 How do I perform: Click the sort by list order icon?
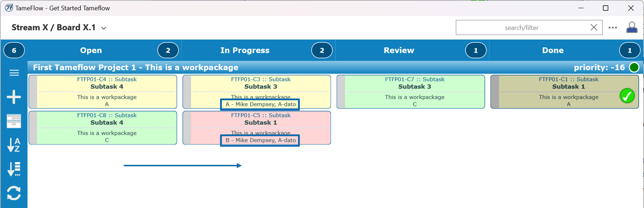coord(14,169)
